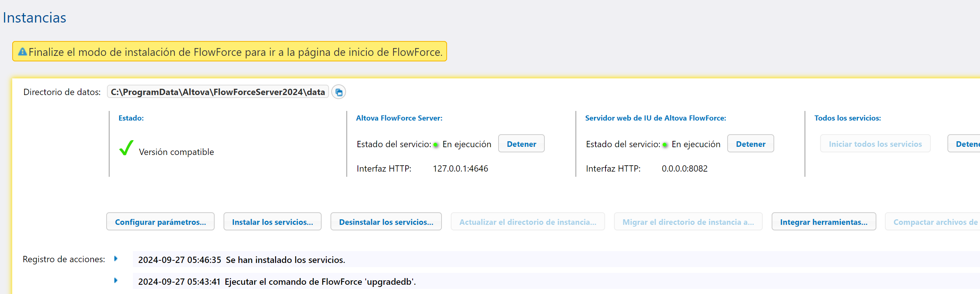Viewport: 980px width, 294px height.
Task: Click Migrar el directorio de instancia button
Action: [x=688, y=222]
